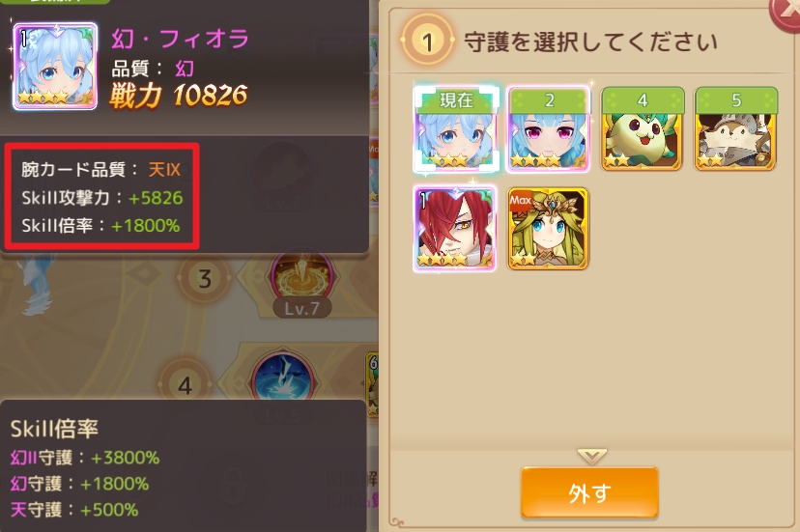Tap the Skill倍率 +1800% stat line

pyautogui.click(x=100, y=226)
